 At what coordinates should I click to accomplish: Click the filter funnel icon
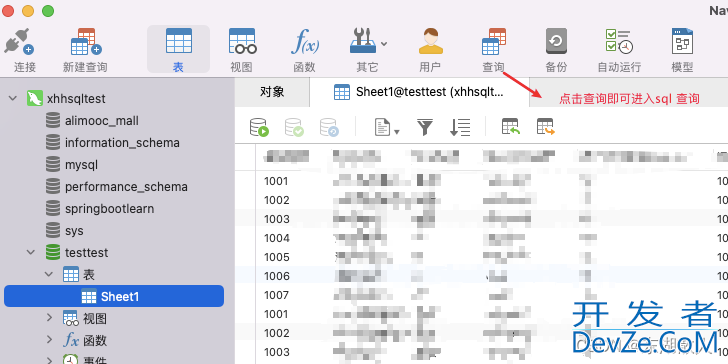pyautogui.click(x=425, y=127)
